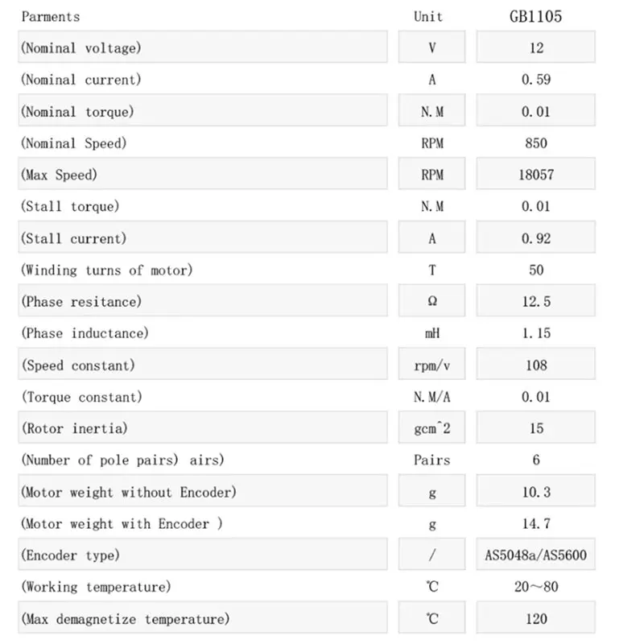Screen dimensions: 644x644
Task: Click the rpm/v unit cell
Action: point(432,365)
